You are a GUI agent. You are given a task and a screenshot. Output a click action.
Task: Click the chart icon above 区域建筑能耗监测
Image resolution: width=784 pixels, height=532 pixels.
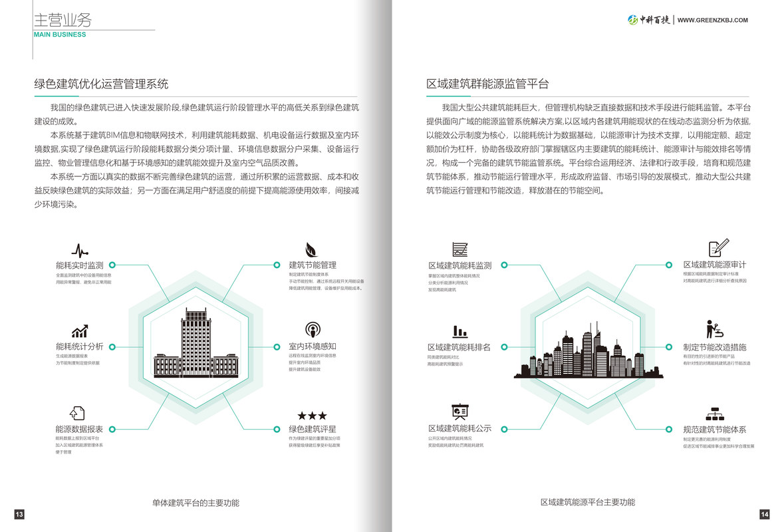(459, 250)
